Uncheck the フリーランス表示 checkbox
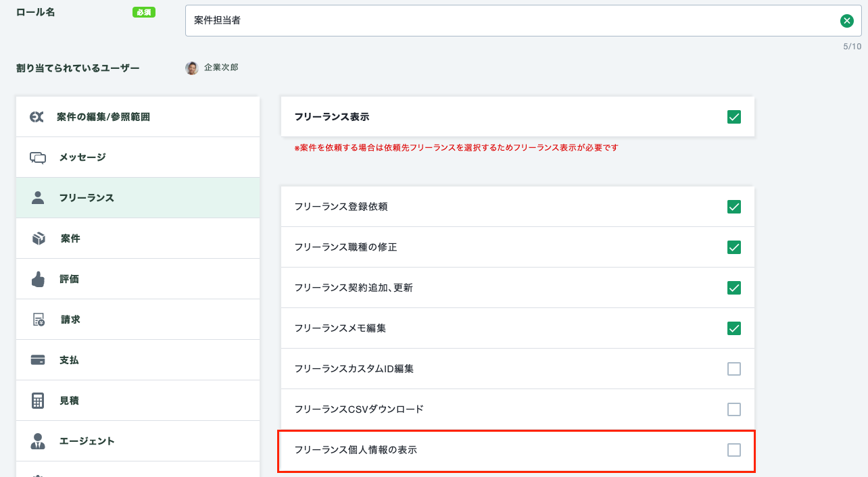The image size is (868, 477). (734, 117)
